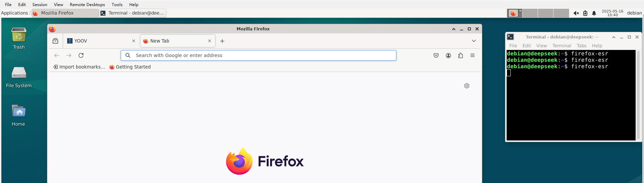The width and height of the screenshot is (644, 183).
Task: Switch to the YOOV tab
Action: [x=101, y=41]
